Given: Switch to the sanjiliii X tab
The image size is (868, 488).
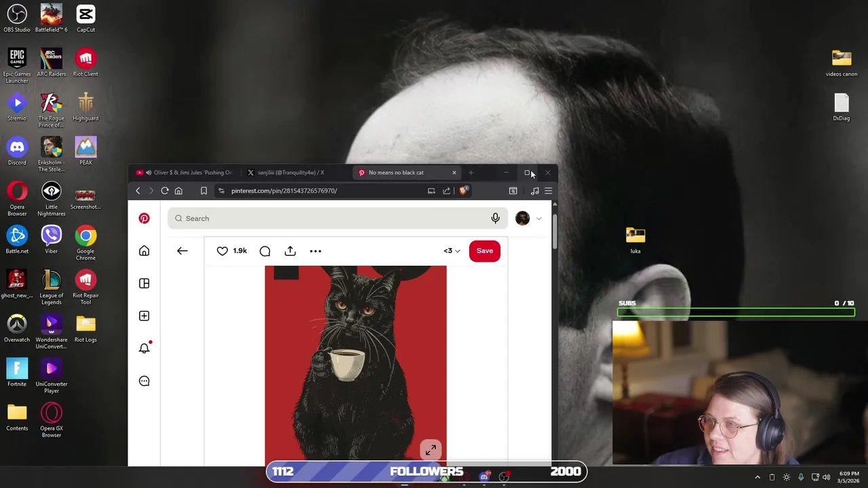Looking at the screenshot, I should point(292,172).
